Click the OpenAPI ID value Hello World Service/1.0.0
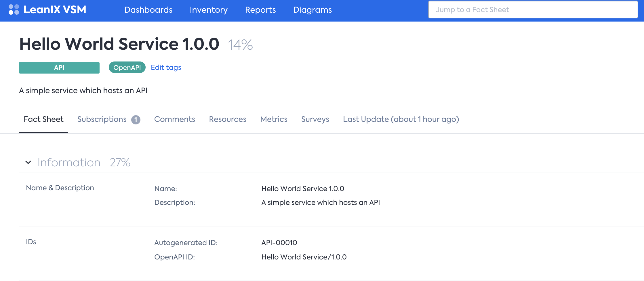The width and height of the screenshot is (644, 281). click(304, 257)
